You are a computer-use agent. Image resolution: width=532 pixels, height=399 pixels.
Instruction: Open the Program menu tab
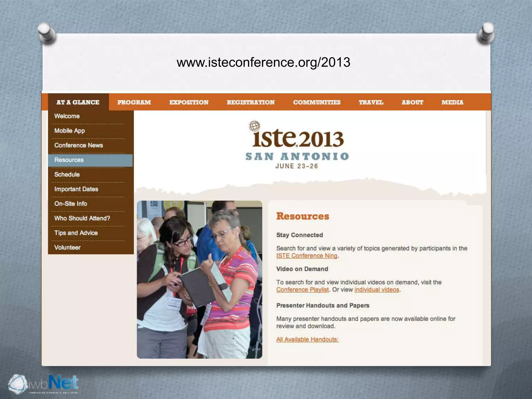pyautogui.click(x=134, y=102)
